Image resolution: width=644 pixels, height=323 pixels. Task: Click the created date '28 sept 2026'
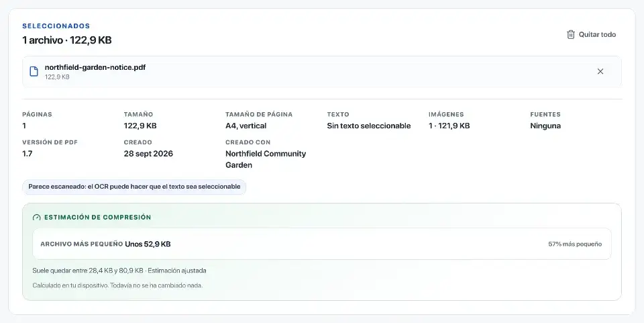point(148,154)
